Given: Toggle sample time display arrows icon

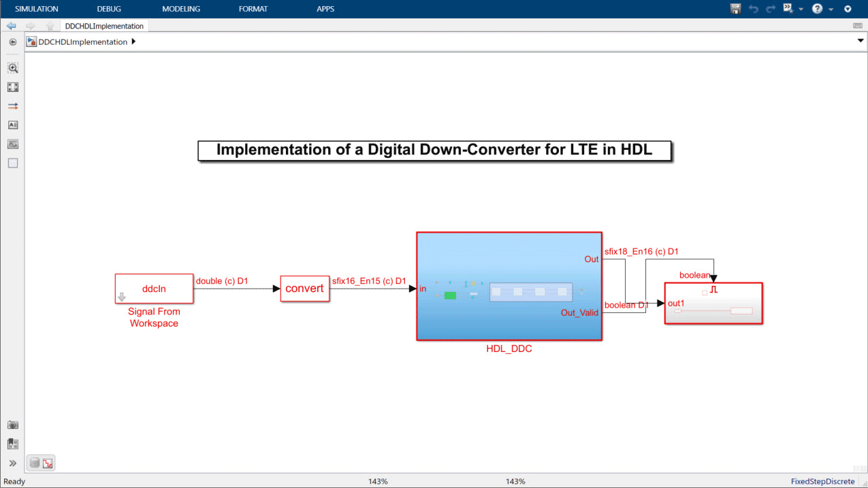Looking at the screenshot, I should pos(13,106).
